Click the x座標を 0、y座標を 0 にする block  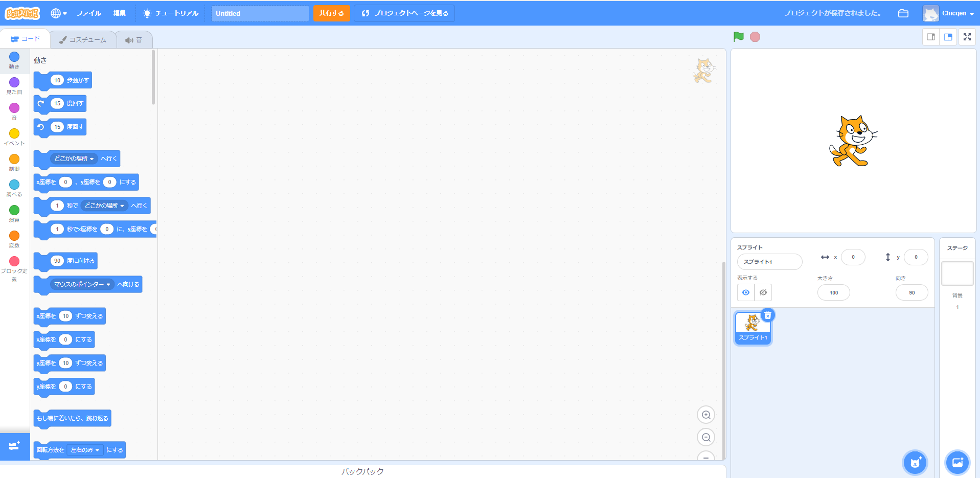pyautogui.click(x=86, y=182)
